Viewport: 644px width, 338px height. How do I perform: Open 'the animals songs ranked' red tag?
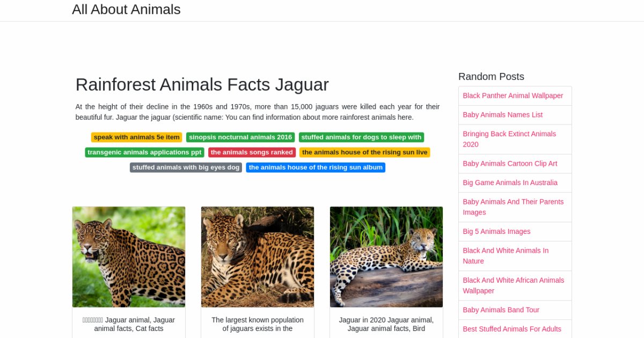(x=252, y=152)
